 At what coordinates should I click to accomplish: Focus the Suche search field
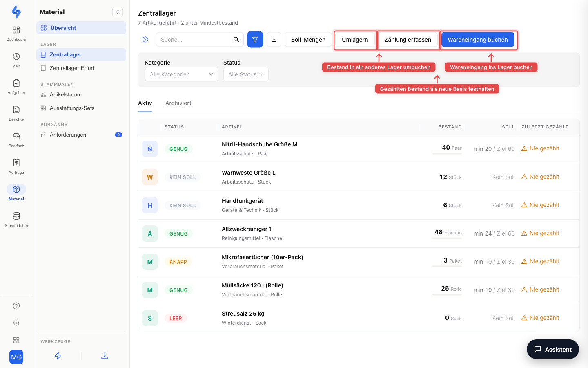[x=193, y=40]
